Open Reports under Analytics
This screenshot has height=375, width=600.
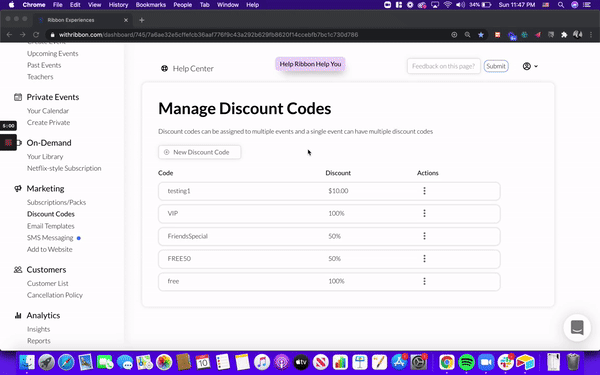39,341
